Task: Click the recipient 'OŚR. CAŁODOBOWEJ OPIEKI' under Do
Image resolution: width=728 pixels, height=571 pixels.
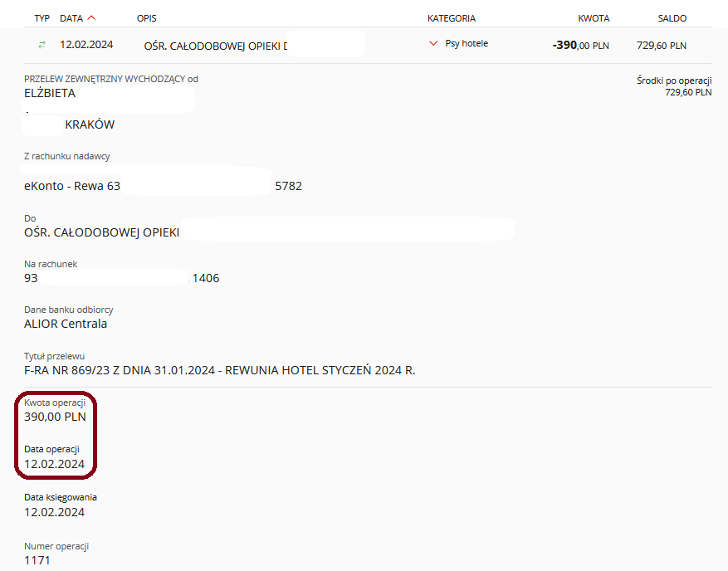Action: (101, 232)
